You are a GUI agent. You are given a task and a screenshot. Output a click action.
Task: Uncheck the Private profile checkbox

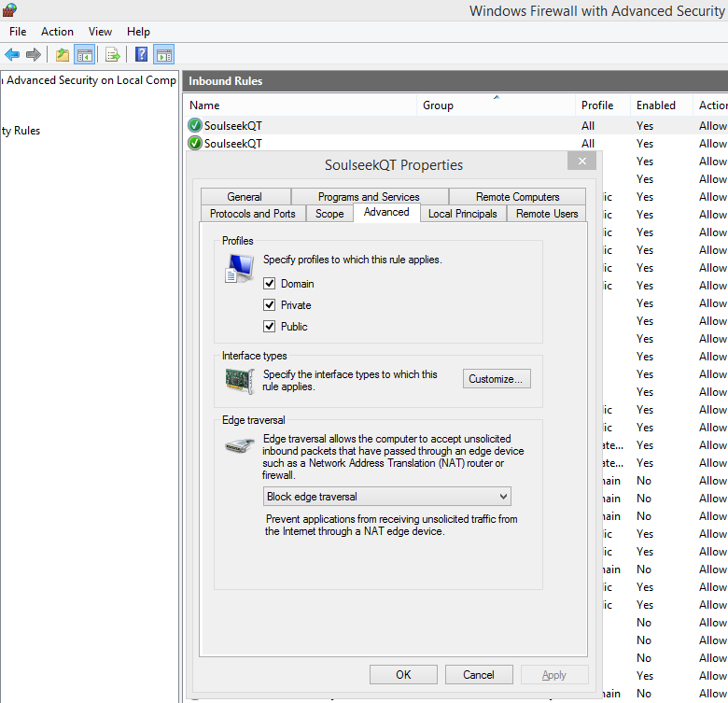point(270,304)
